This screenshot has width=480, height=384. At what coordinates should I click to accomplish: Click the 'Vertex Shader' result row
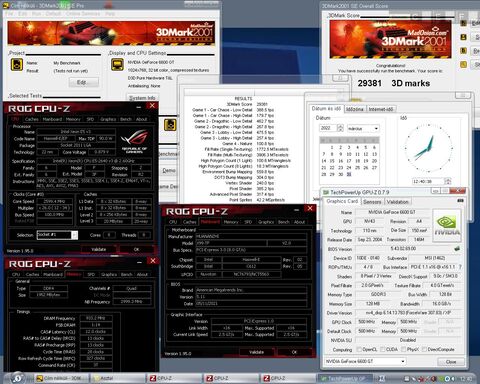(x=248, y=183)
